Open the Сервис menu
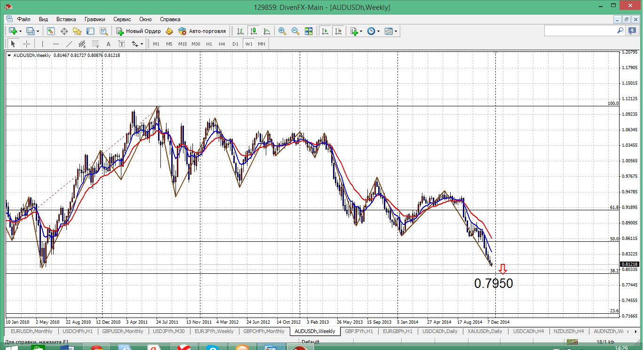The height and width of the screenshot is (350, 644). [x=122, y=19]
